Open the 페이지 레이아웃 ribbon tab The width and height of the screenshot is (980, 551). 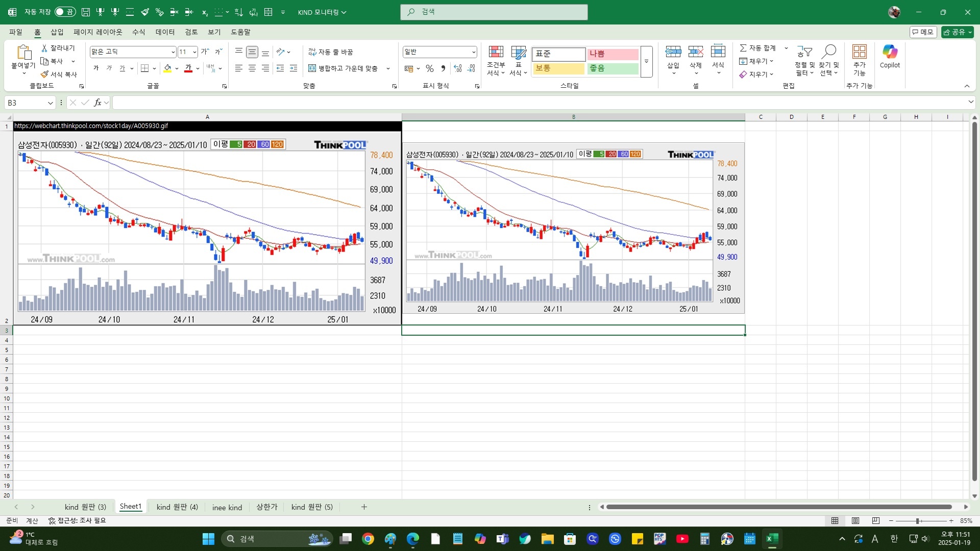(x=98, y=32)
